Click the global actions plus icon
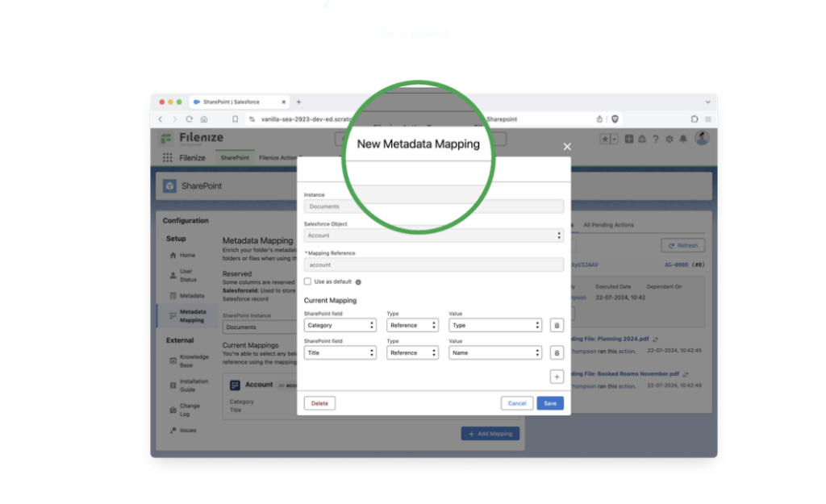This screenshot has width=826, height=504. click(x=629, y=139)
